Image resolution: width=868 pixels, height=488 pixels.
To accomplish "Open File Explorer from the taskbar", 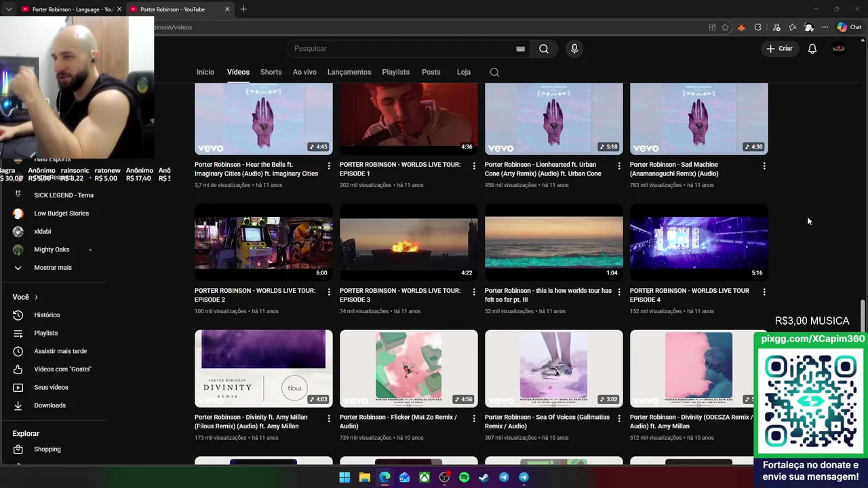I will 364,477.
